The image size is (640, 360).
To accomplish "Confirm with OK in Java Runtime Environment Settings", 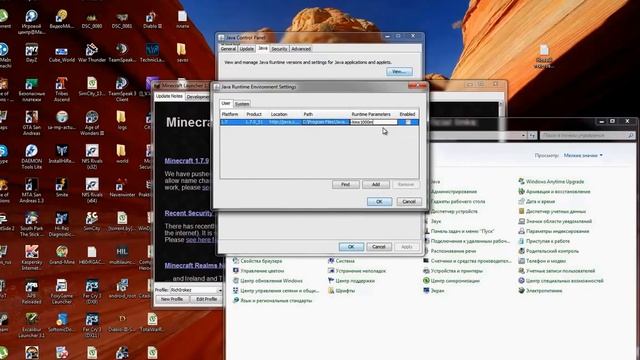I will 379,202.
